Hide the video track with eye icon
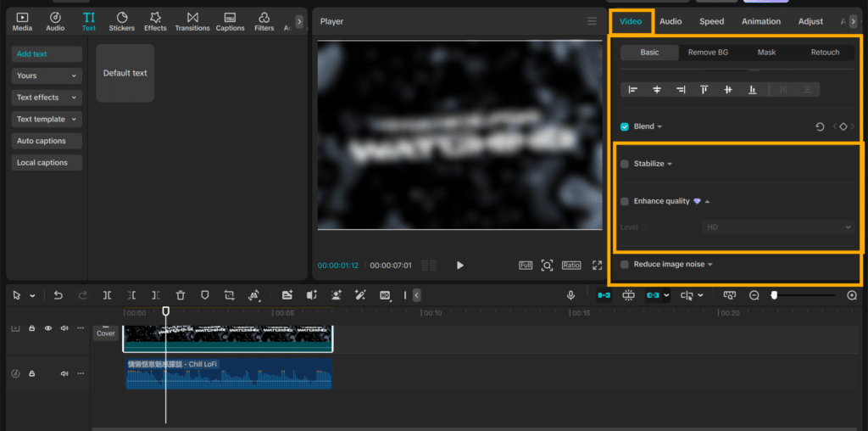The height and width of the screenshot is (431, 868). [x=48, y=328]
